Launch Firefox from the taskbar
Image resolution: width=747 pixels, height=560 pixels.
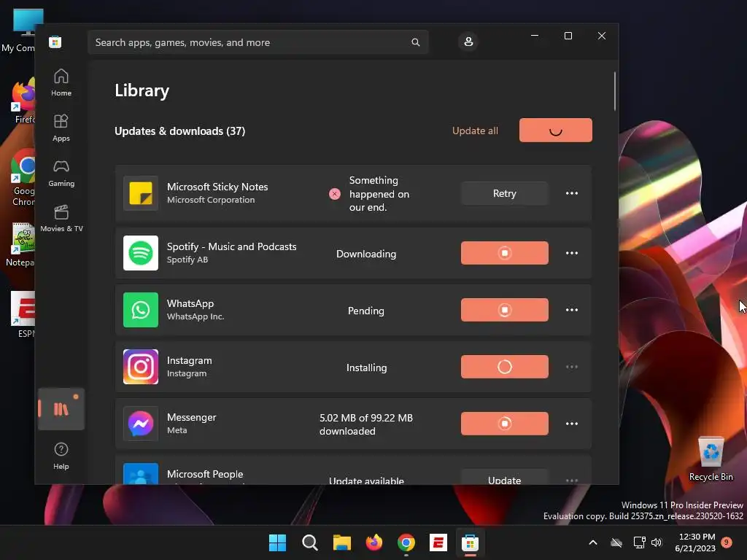(x=374, y=542)
